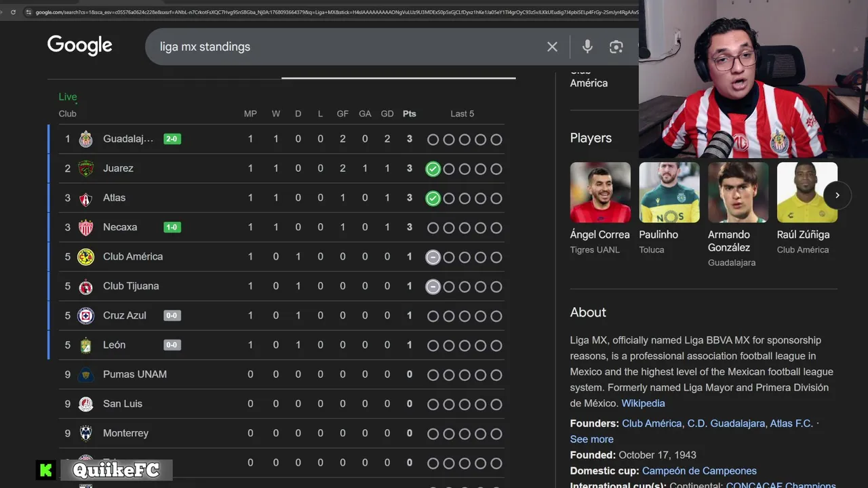Open Raúl Zúñiga player photo
This screenshot has width=868, height=488.
(x=807, y=192)
